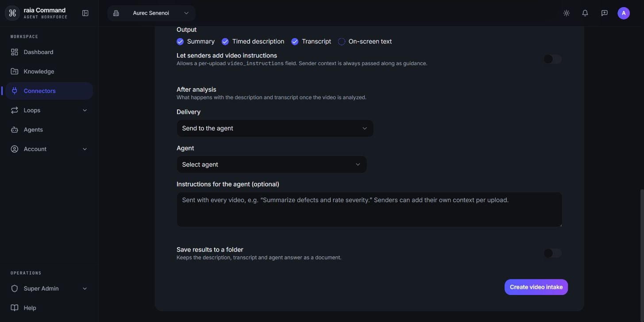
Task: Click the "After analysis" heading text
Action: (197, 89)
